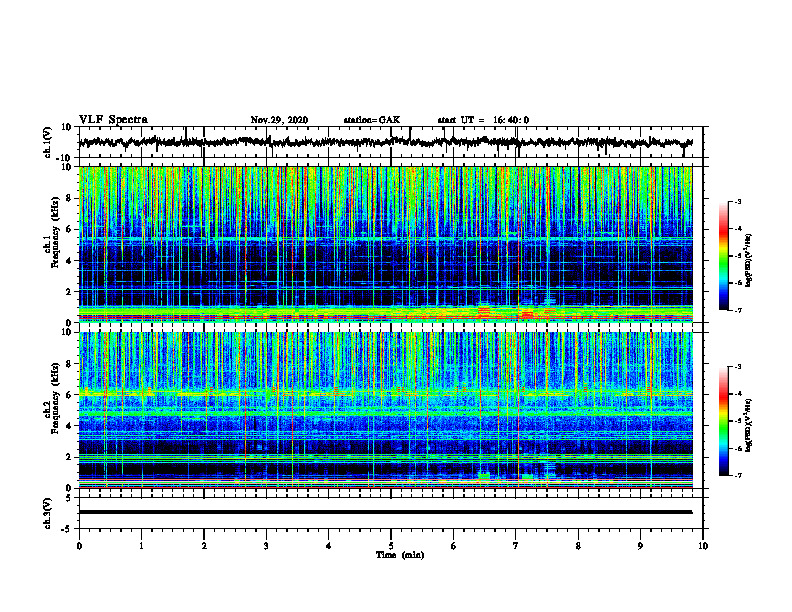This screenshot has width=792, height=612.
Task: Click the "8" kHz tick on ch.1 frequency axis
Action: pyautogui.click(x=68, y=198)
